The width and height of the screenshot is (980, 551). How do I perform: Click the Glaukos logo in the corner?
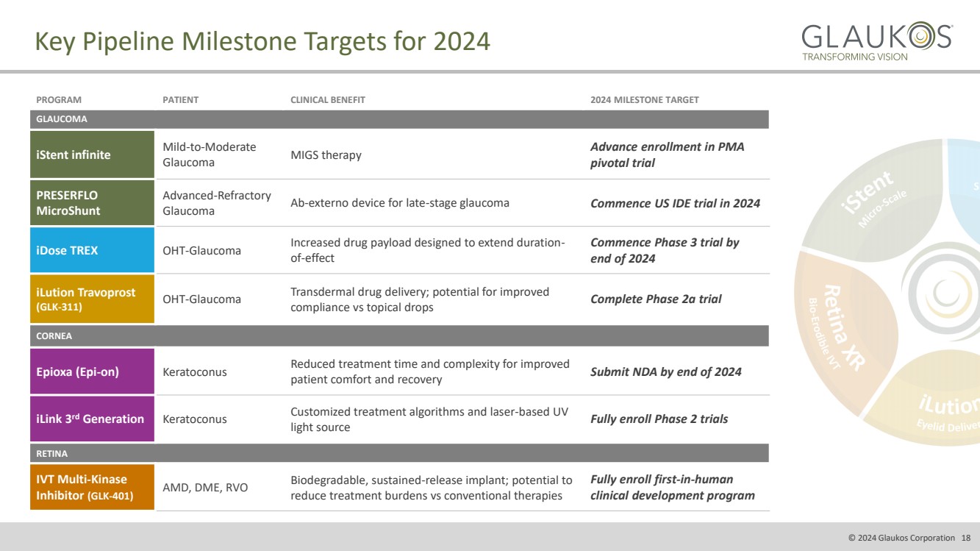coord(876,41)
